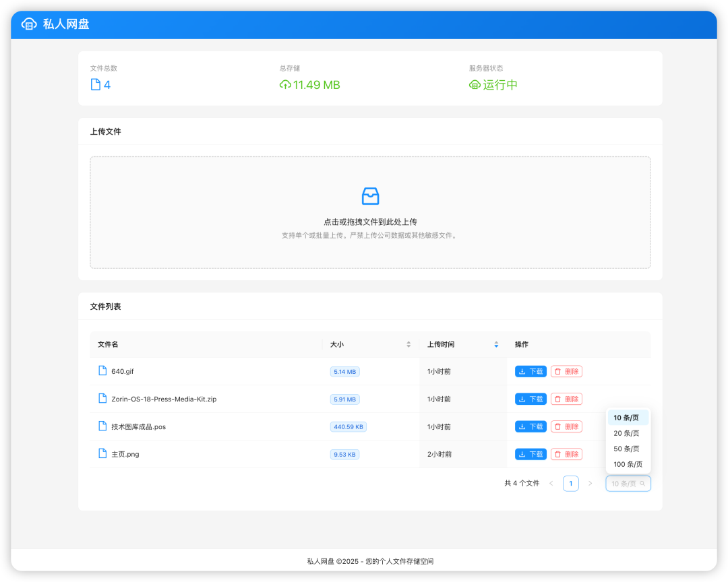Click the file icon next to 技术图库成品.pos
The image size is (728, 582).
[102, 426]
